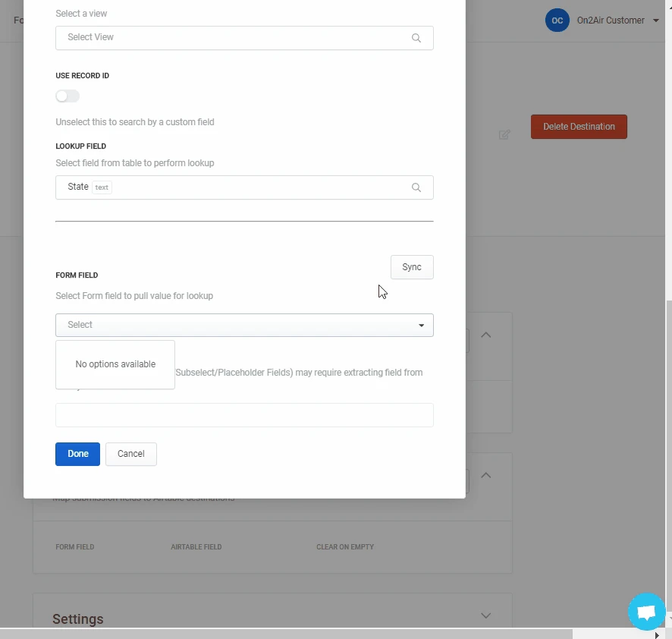Click the search icon in Lookup Field box
This screenshot has width=672, height=639.
[416, 187]
